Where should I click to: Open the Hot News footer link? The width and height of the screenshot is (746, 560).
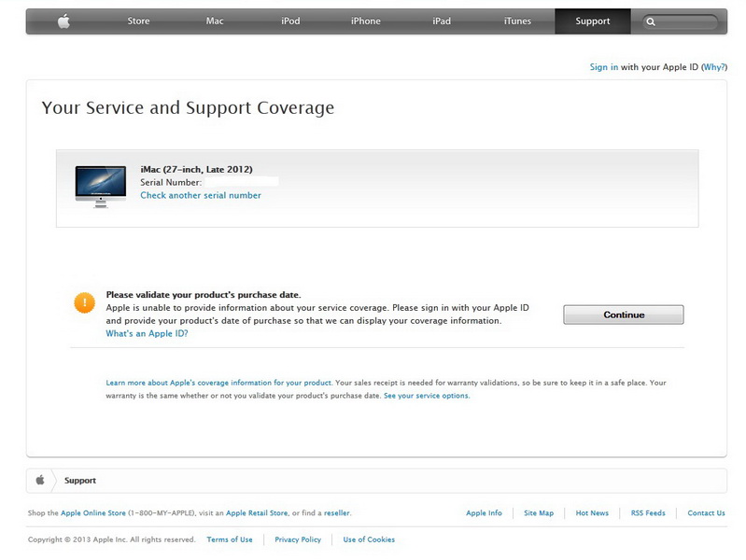pyautogui.click(x=592, y=513)
